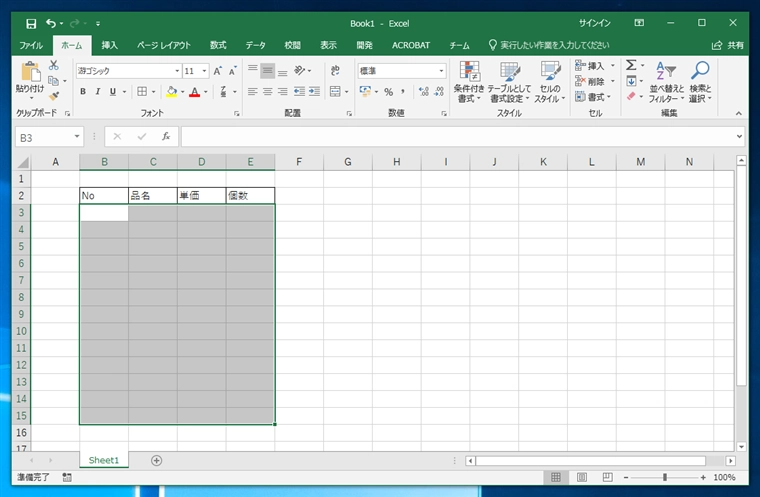Click the 共有 (Share) button

coord(729,45)
